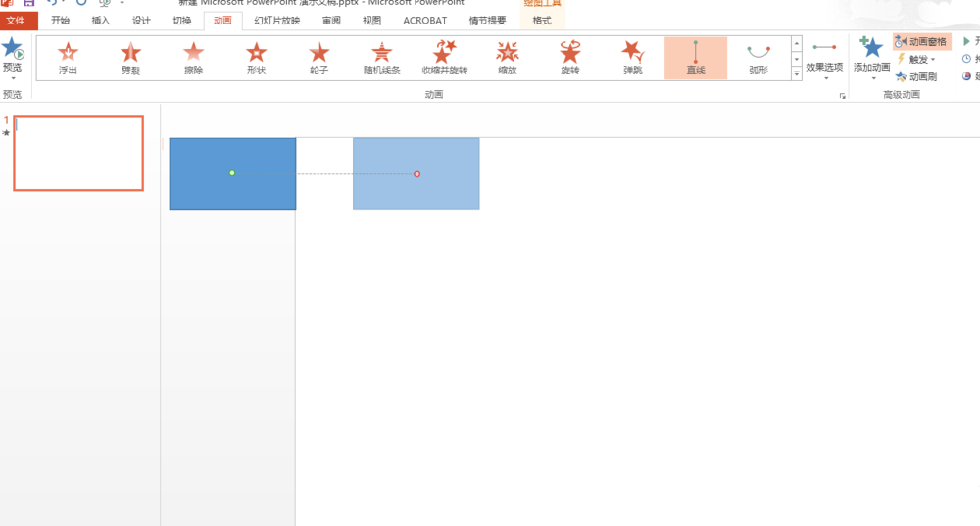Open the 格式 format tab
The image size is (980, 526).
[x=542, y=21]
